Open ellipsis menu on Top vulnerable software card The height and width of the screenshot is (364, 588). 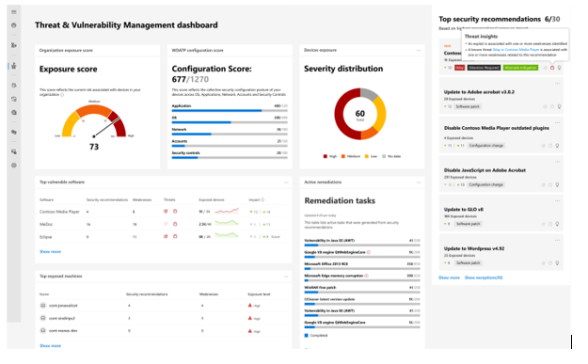(x=286, y=182)
